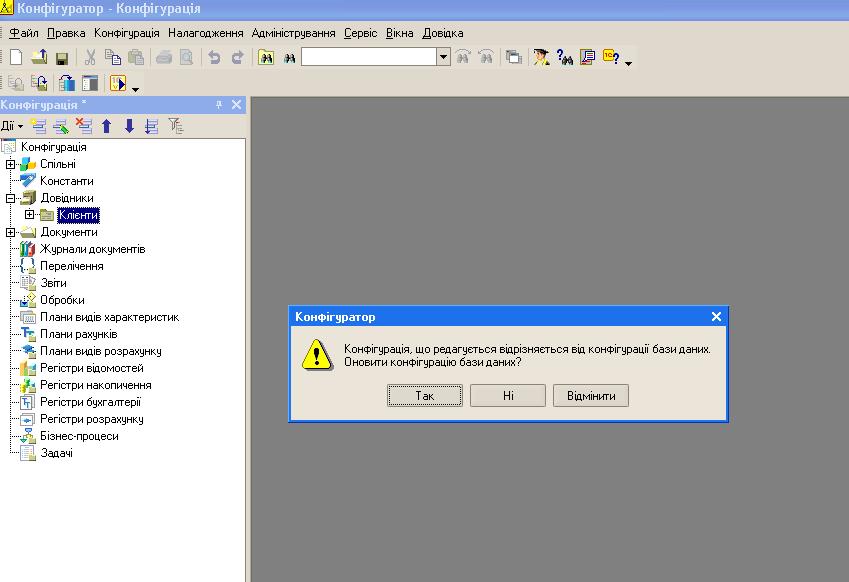Select the Регістри відомостей tree item
This screenshot has width=849, height=582.
click(x=92, y=368)
